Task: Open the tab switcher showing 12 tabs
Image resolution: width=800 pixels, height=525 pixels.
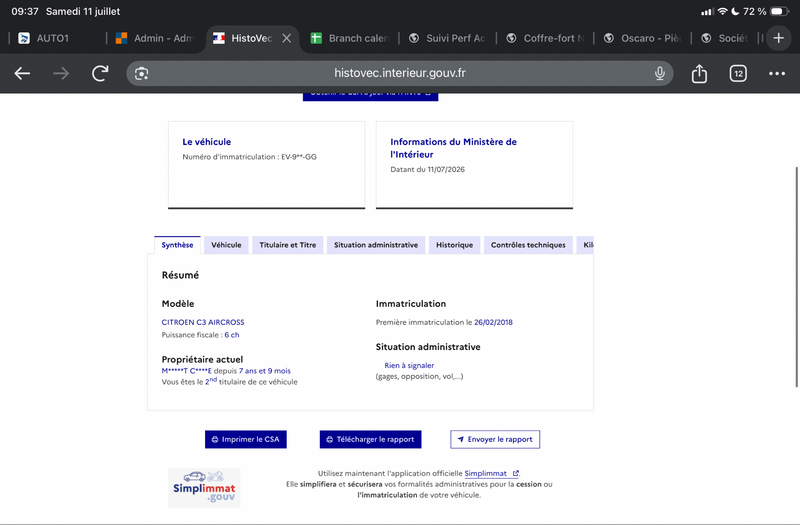Action: (738, 73)
